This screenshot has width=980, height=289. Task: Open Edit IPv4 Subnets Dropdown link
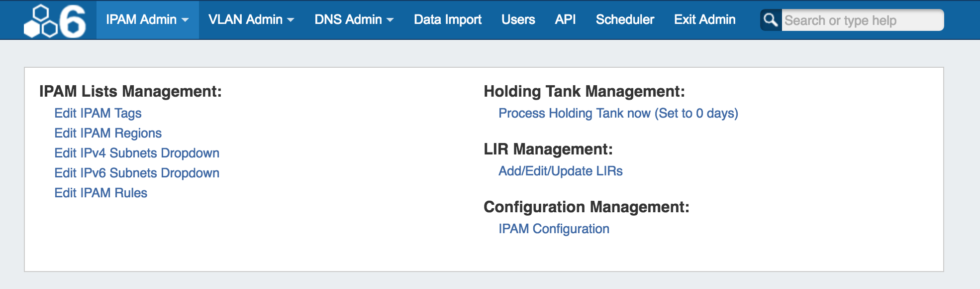(x=137, y=153)
